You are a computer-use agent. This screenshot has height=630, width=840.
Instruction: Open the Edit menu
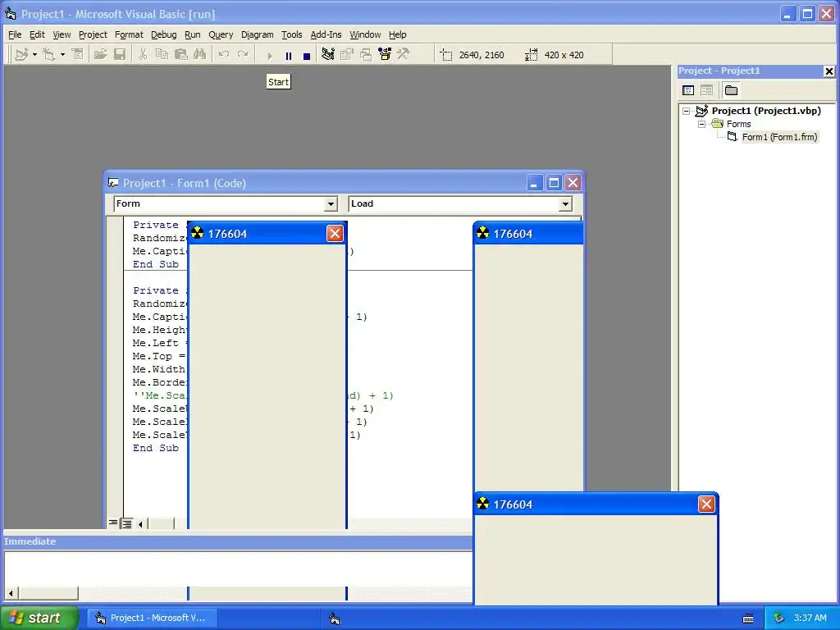37,34
